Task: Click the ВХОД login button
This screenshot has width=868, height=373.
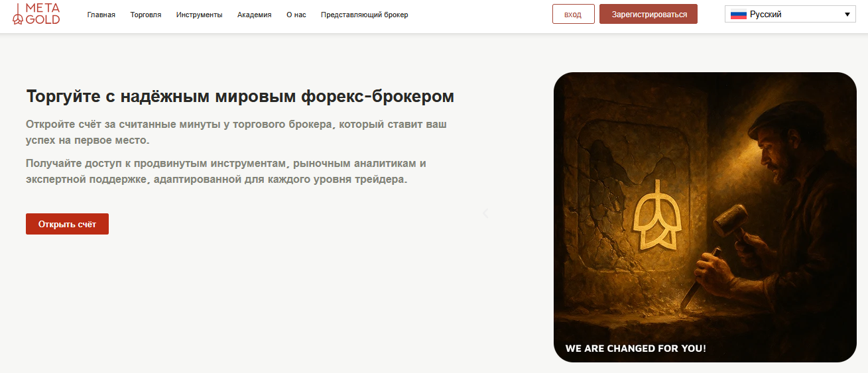Action: pyautogui.click(x=573, y=14)
